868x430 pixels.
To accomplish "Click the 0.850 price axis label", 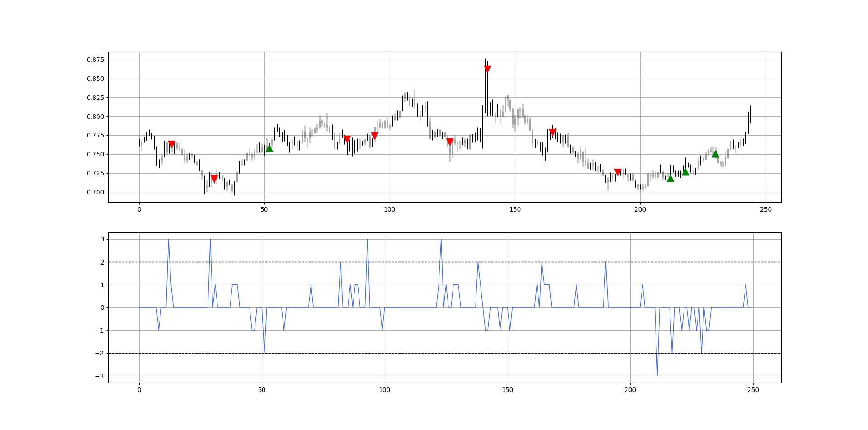I will pos(95,79).
